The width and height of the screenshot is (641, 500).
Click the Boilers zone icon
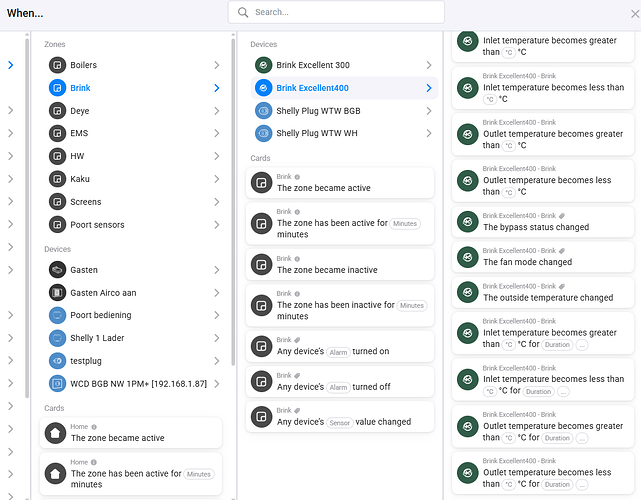click(57, 65)
